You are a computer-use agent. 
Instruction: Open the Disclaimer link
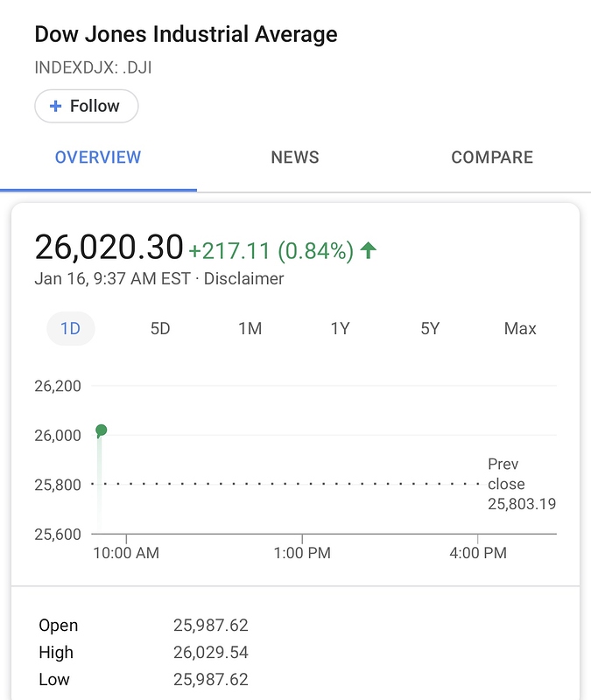click(244, 279)
